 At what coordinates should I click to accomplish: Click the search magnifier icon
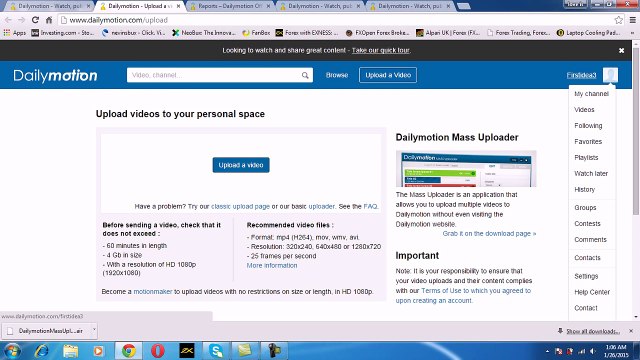pyautogui.click(x=305, y=75)
